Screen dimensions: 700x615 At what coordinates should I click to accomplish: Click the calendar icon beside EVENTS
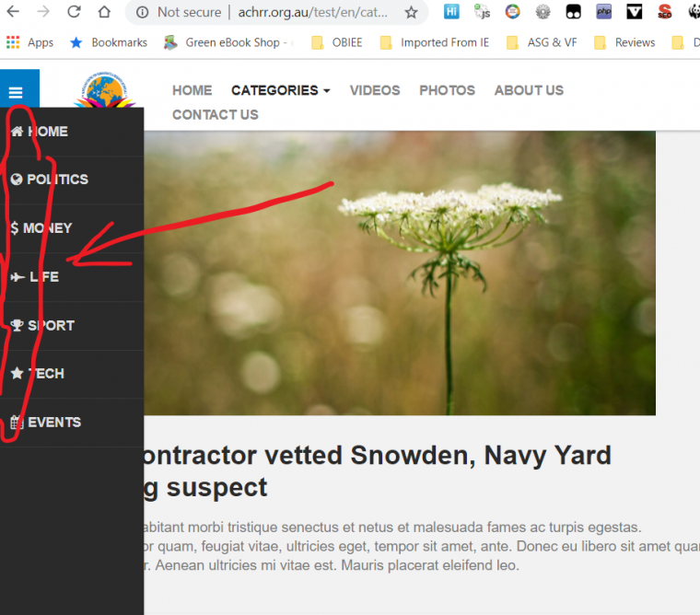click(17, 423)
